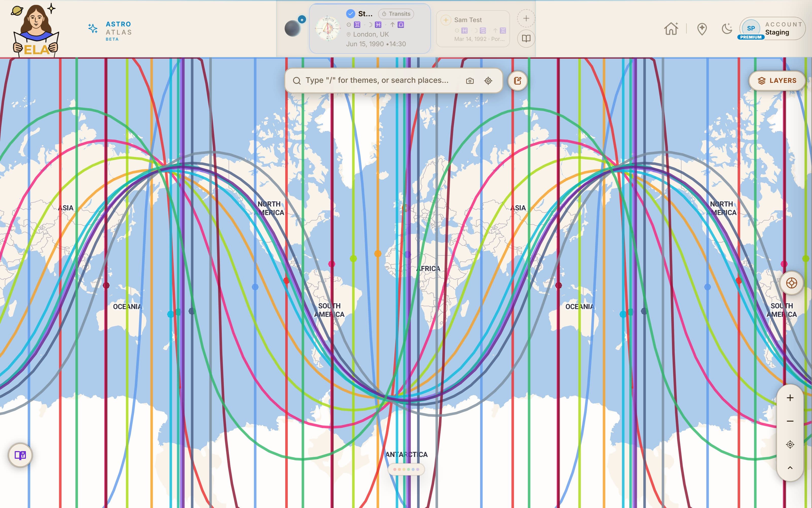The image size is (812, 508).
Task: Click the blue plus badge on sphere
Action: pos(302,20)
